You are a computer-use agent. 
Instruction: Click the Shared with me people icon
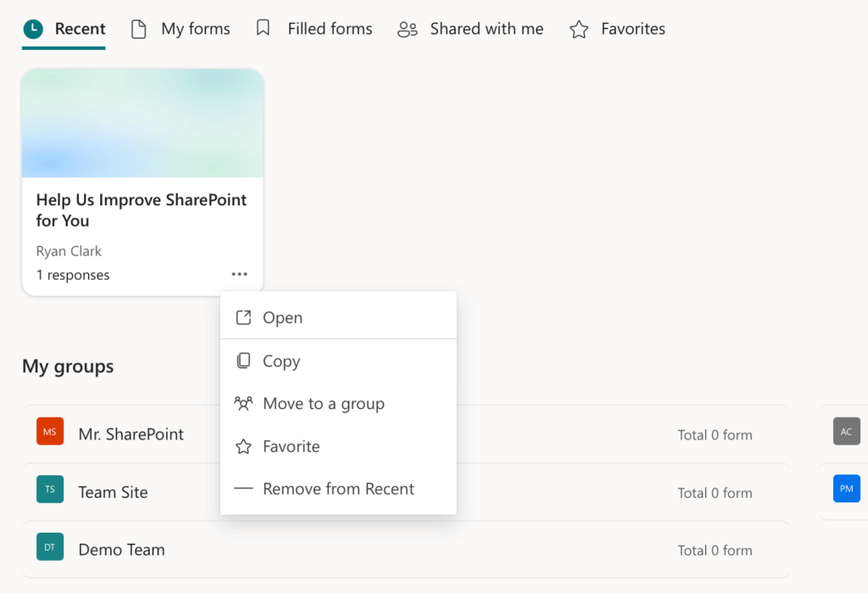pyautogui.click(x=408, y=30)
